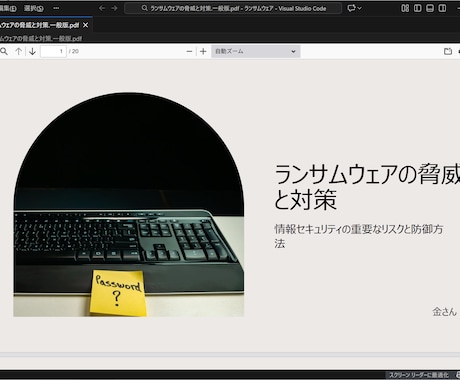Go forward with the right arrow
This screenshot has height=380, width=460.
pyautogui.click(x=114, y=8)
